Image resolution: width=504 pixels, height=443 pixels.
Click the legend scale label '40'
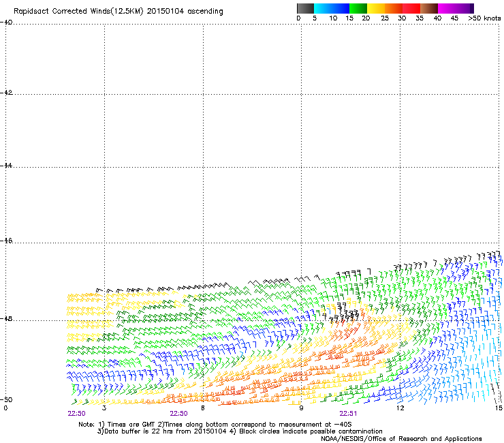[x=437, y=18]
